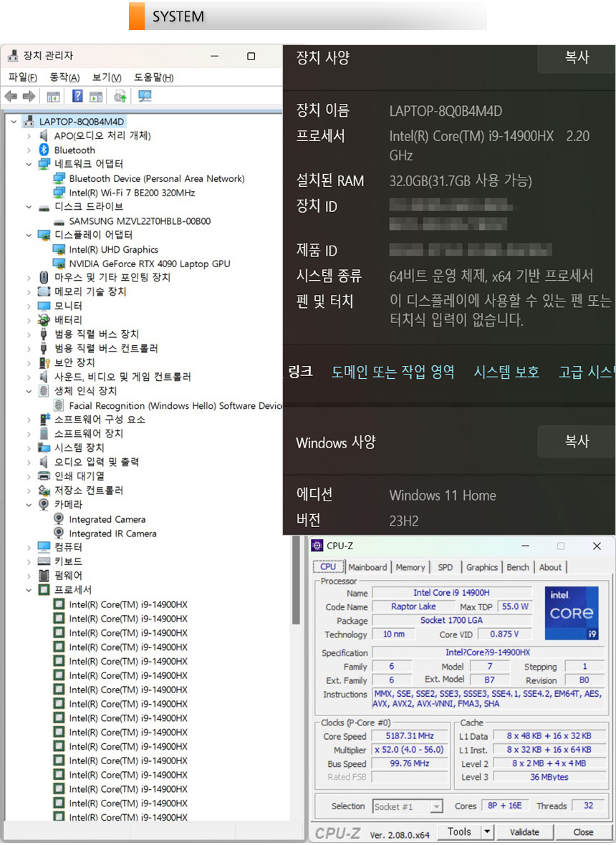Switch to the Graphics tab in CPU-Z
Viewport: 616px width, 845px height.
click(x=482, y=567)
